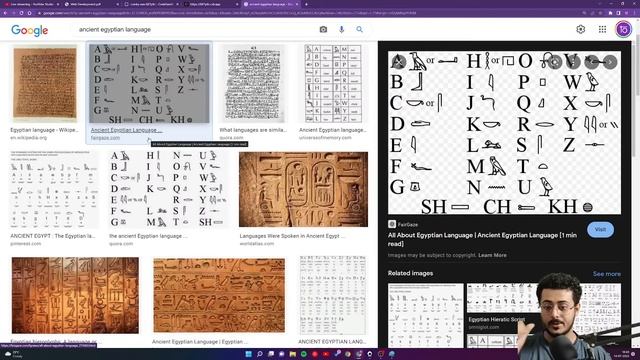Click 'Languages Were Spoken in Ancient Egypt' link
640x360 pixels.
point(292,236)
